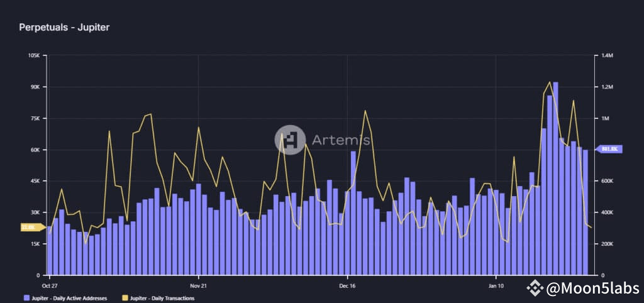Click the '400K' right axis label
This screenshot has width=644, height=303.
point(608,212)
